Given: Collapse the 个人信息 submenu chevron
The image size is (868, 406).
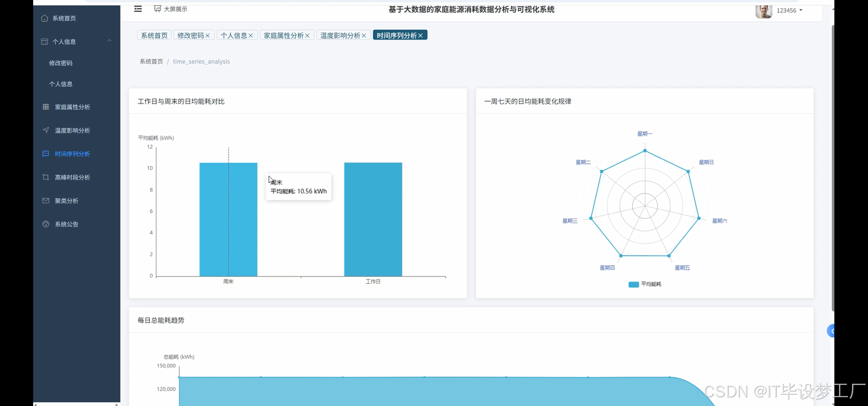Looking at the screenshot, I should [110, 41].
